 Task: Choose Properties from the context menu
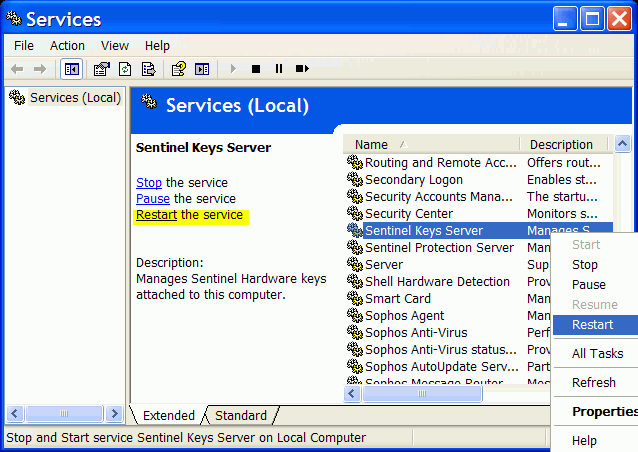click(595, 412)
